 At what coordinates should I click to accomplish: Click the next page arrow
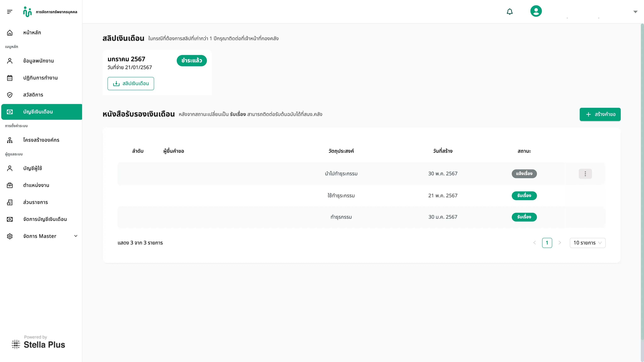click(560, 243)
